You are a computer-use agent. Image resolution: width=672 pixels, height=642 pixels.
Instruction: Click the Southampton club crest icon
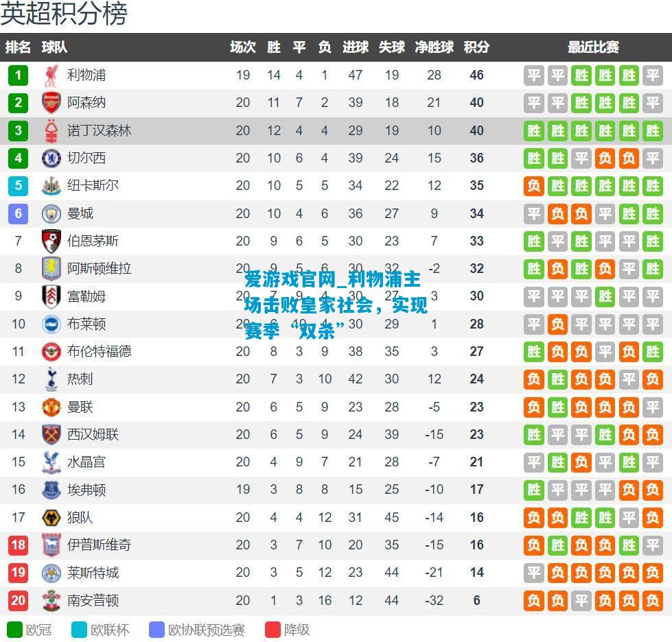(x=51, y=600)
